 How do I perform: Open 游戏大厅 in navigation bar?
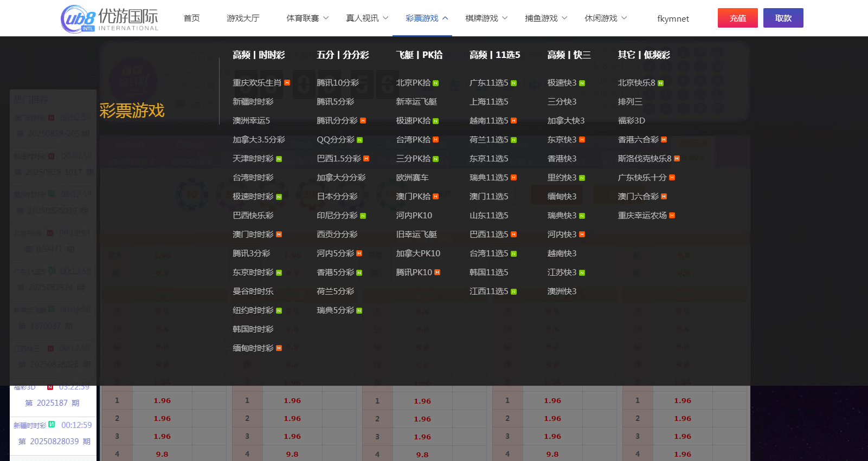pyautogui.click(x=243, y=18)
